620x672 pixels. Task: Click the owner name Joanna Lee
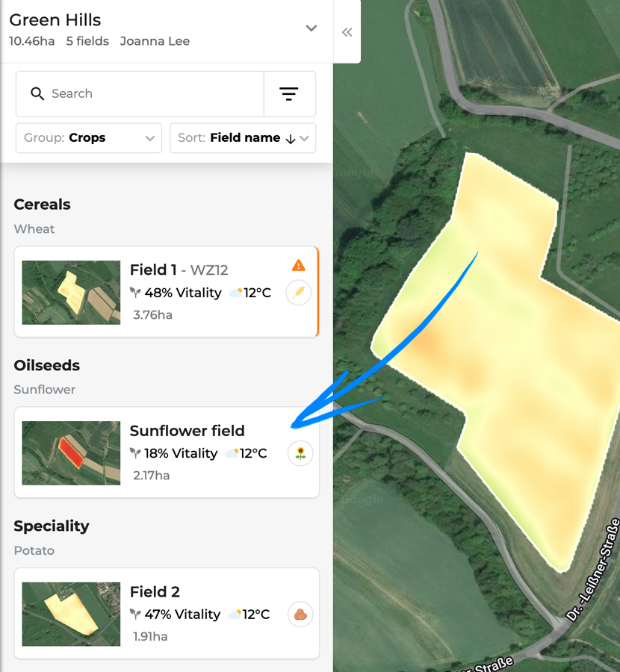point(155,41)
